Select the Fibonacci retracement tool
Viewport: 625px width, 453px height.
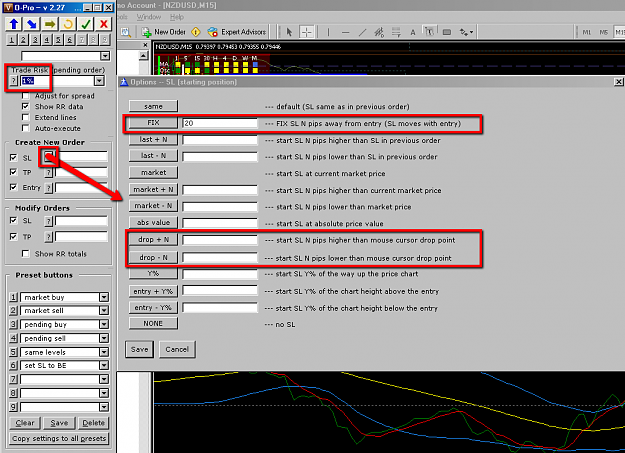point(396,32)
